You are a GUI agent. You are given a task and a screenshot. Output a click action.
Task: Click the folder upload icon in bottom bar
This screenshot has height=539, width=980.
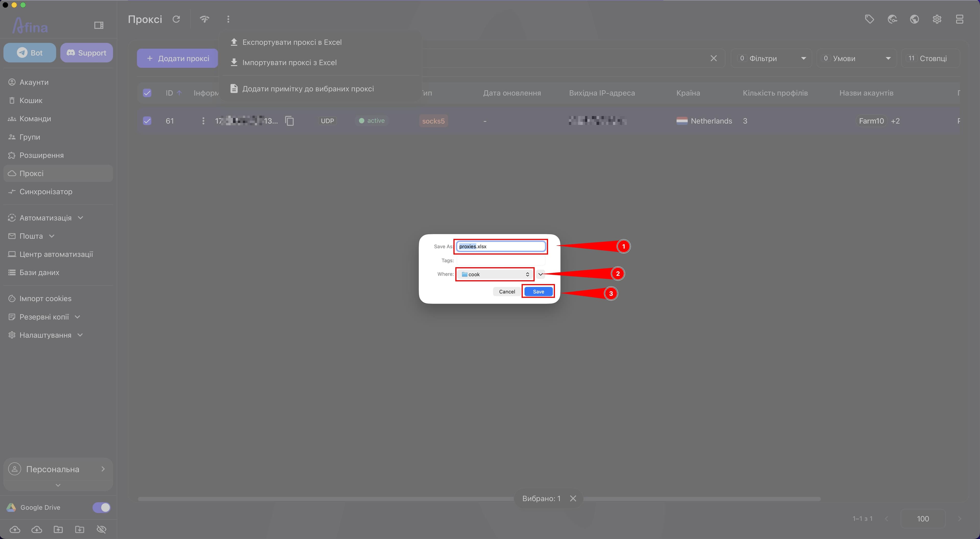coord(58,529)
